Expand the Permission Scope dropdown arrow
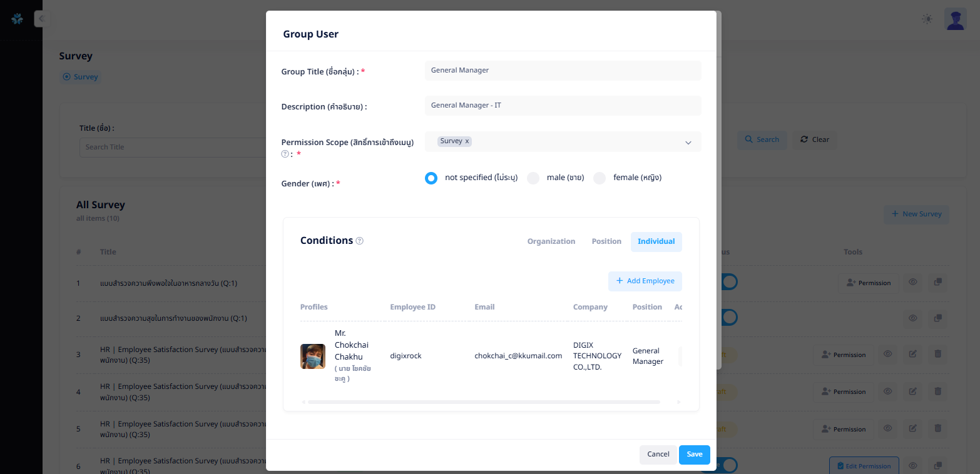This screenshot has width=980, height=474. [688, 143]
